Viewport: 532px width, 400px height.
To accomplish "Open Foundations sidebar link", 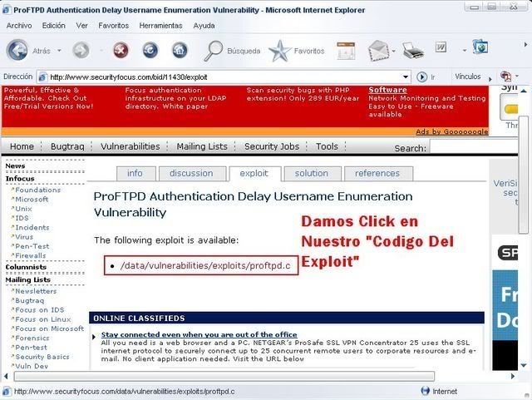I will (x=38, y=190).
